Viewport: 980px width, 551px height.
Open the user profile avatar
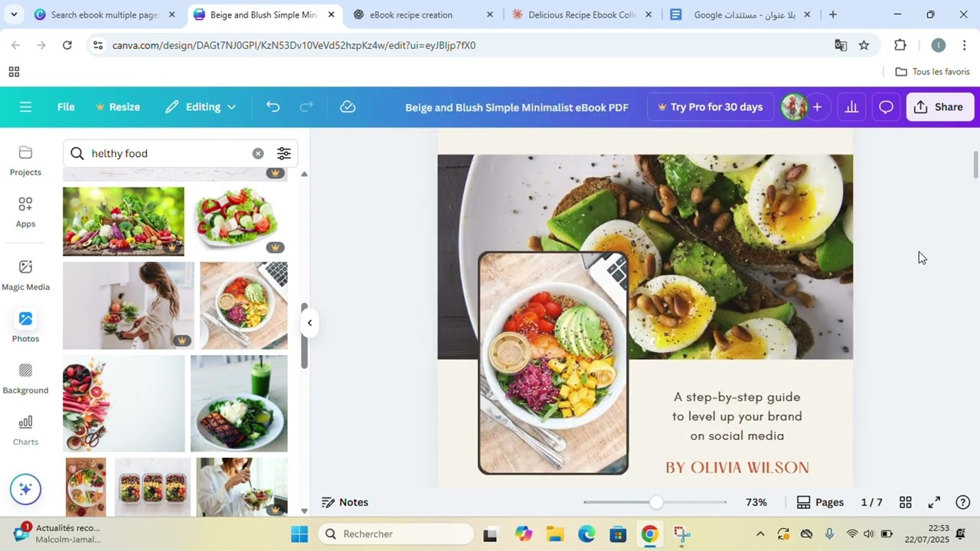tap(794, 107)
